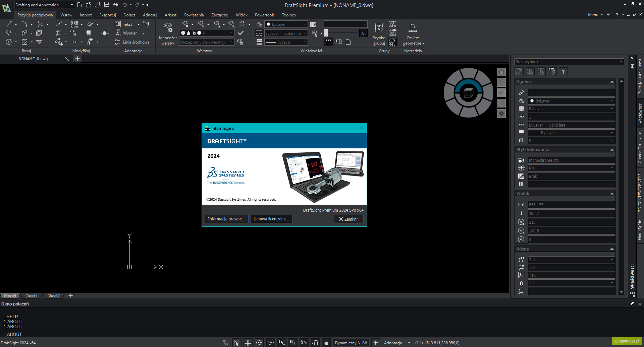Open ribbon ByLayer Solid line dropdown
This screenshot has height=347, width=644.
coord(286,33)
